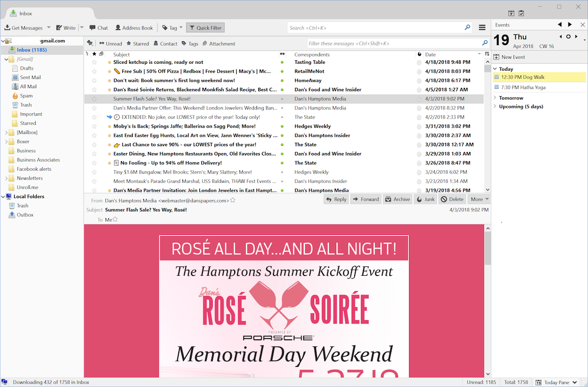588x387 pixels.
Task: Open the hamburger application menu
Action: point(482,28)
